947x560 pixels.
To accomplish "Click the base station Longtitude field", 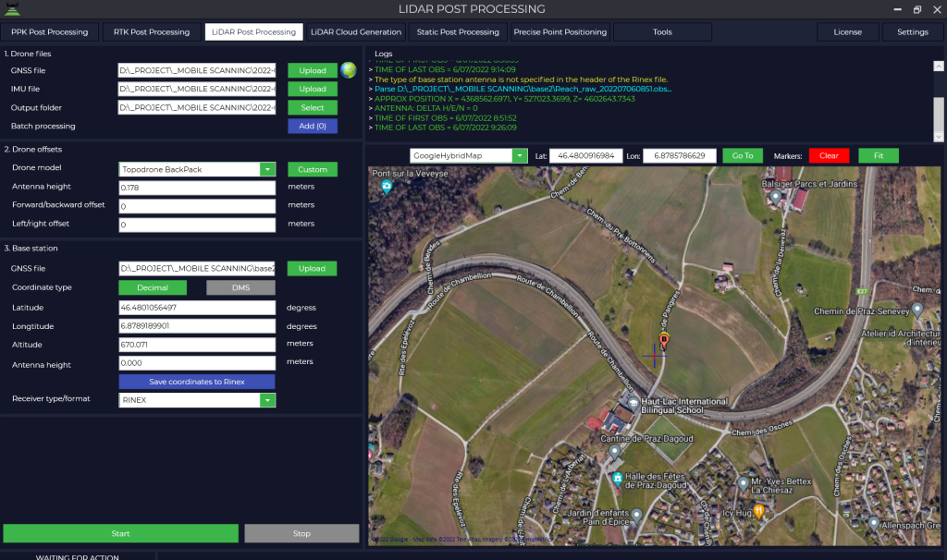I will 197,326.
